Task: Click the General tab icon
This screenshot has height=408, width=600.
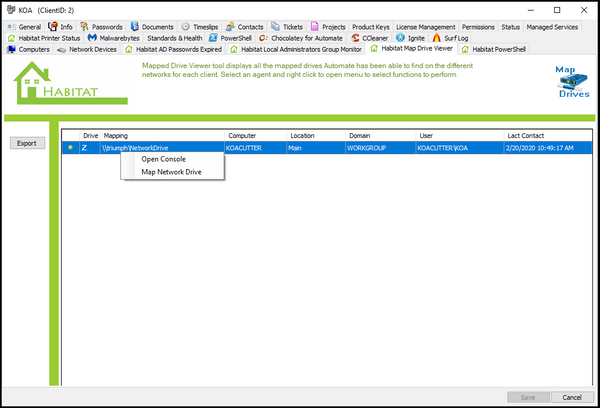Action: point(11,27)
